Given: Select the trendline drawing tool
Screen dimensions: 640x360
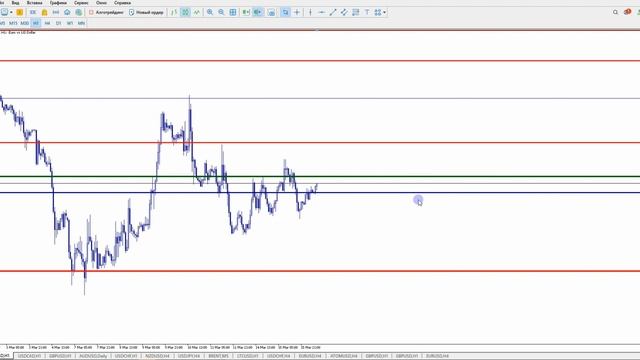Looking at the screenshot, I should tap(333, 12).
